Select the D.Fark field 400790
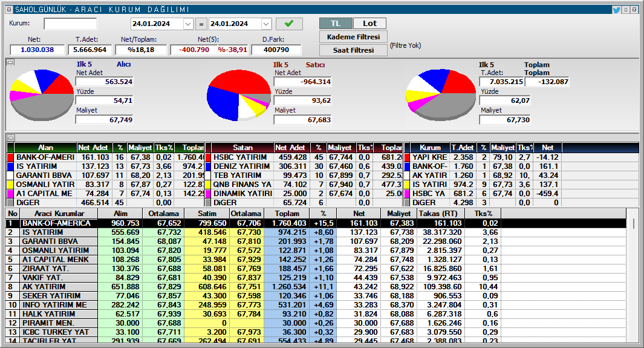 pos(276,50)
